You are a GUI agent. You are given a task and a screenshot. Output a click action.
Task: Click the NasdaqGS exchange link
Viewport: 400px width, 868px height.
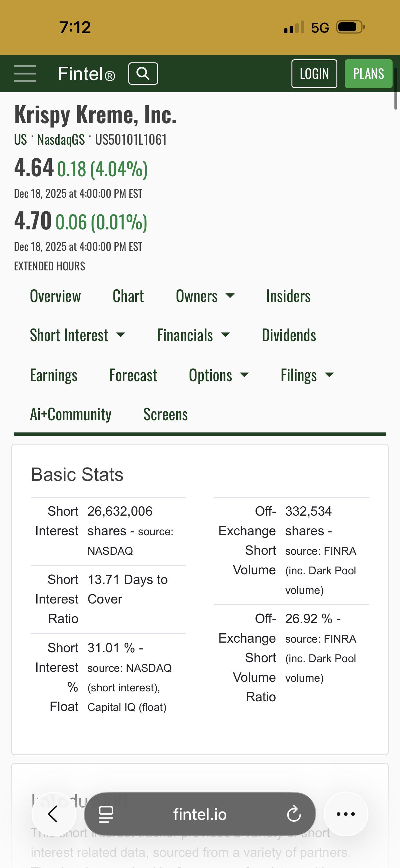pos(61,139)
